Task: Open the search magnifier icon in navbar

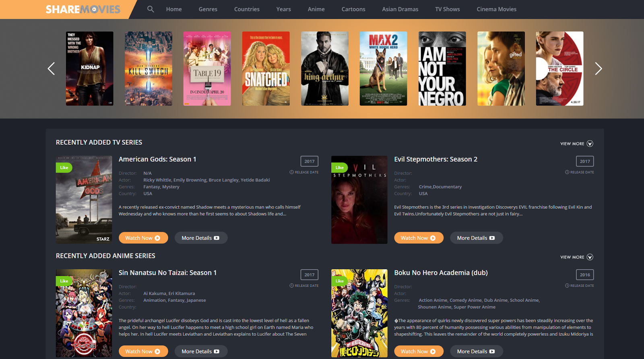Action: (151, 9)
